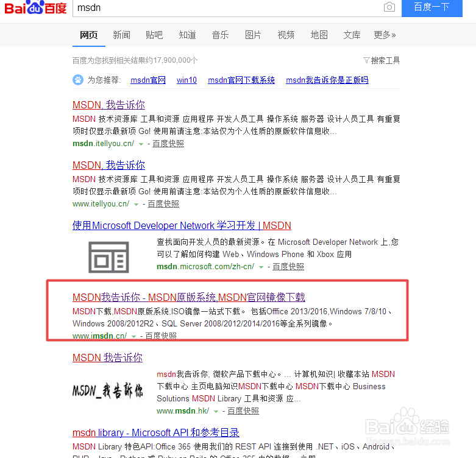Click the 百度一下 search button

432,7
